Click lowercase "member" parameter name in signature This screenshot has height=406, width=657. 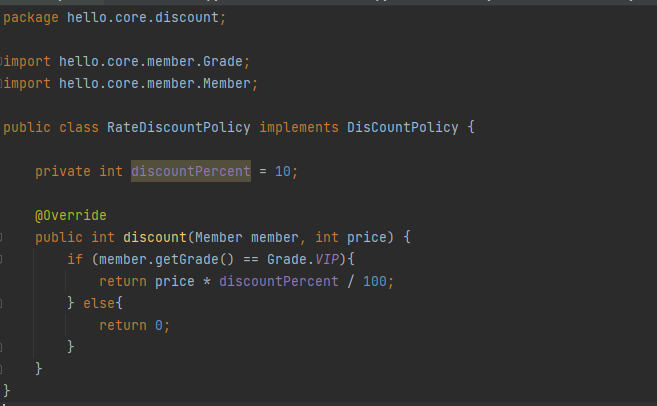(x=275, y=238)
